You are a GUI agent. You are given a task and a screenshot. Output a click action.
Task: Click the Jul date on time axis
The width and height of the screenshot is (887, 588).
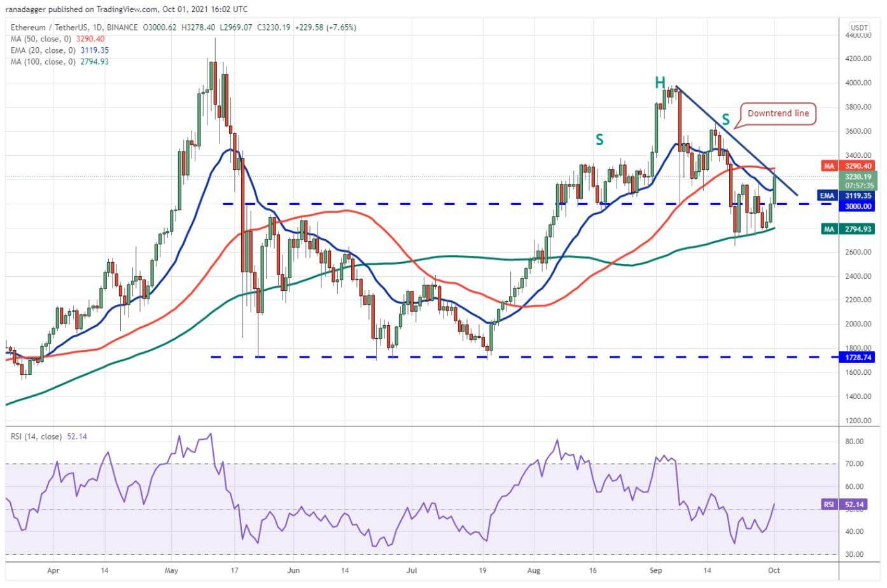pyautogui.click(x=412, y=571)
